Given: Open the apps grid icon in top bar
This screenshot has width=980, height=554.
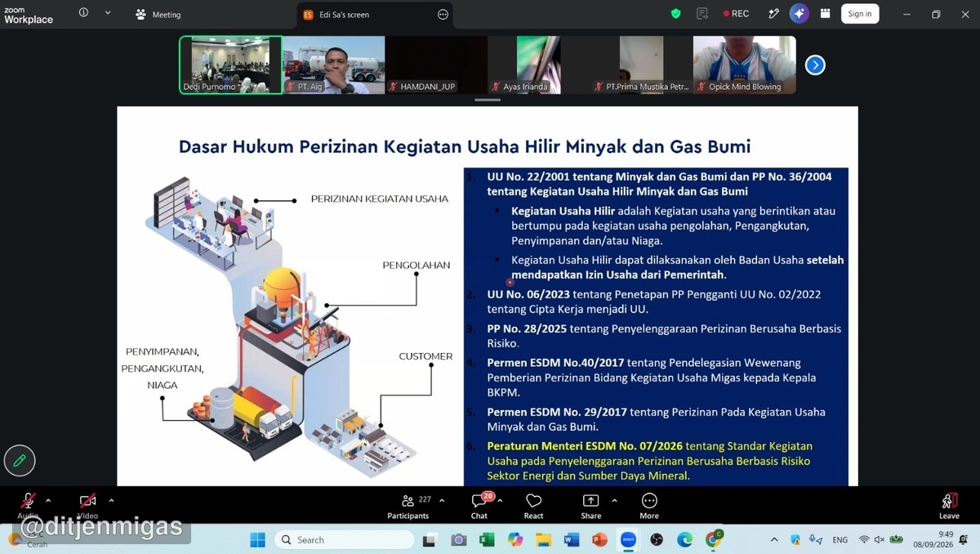Looking at the screenshot, I should coord(826,14).
